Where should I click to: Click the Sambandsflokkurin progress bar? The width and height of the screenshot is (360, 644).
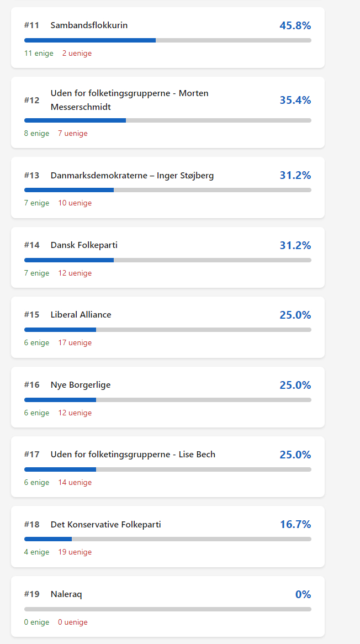click(x=167, y=40)
